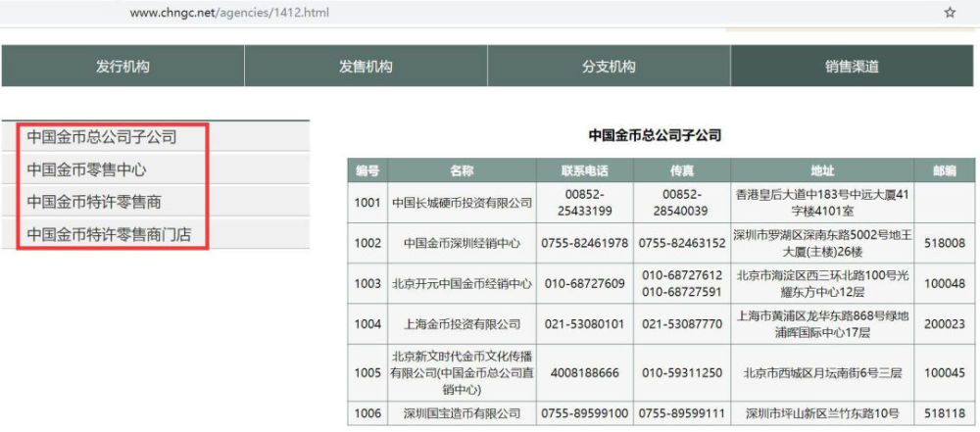The height and width of the screenshot is (432, 980).
Task: Select the 中国长城硬币投资有限公司 cell
Action: (462, 203)
